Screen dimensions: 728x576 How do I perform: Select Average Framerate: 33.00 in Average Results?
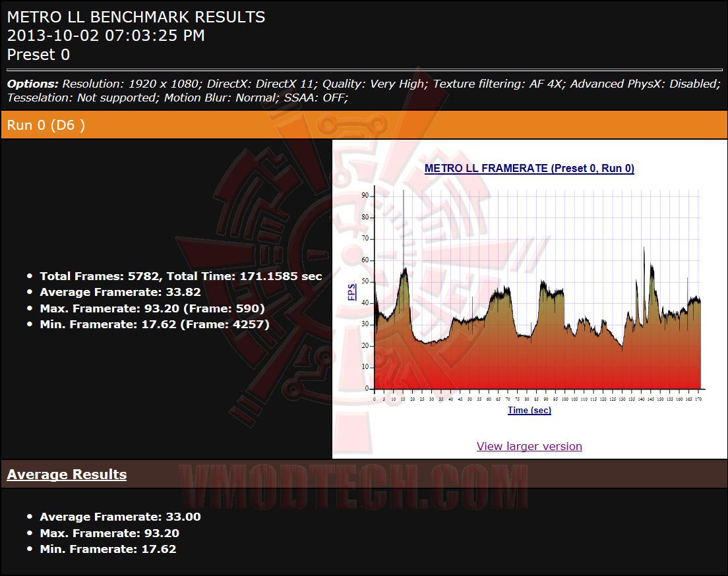[120, 517]
